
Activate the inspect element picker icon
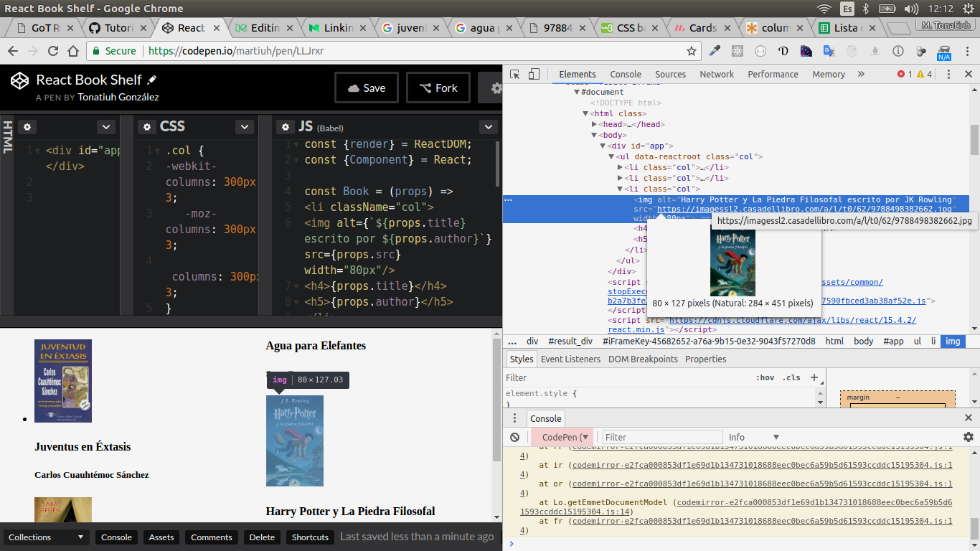click(514, 74)
